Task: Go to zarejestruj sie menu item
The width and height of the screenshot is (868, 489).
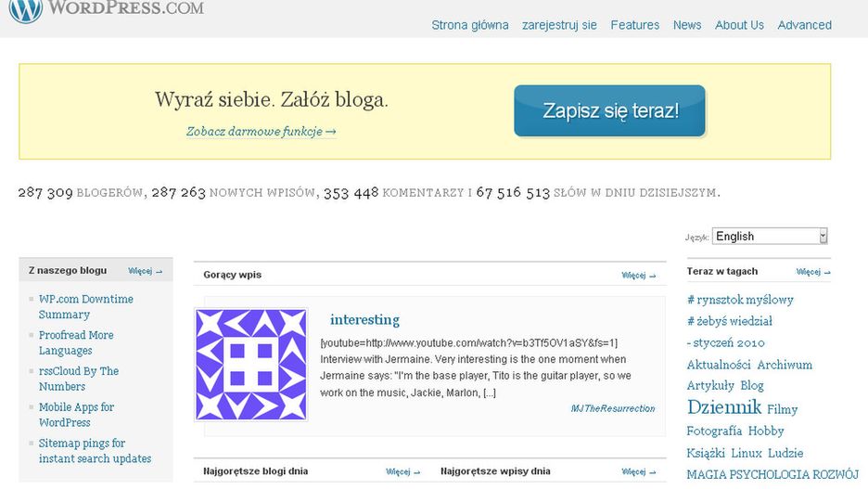Action: coord(559,25)
